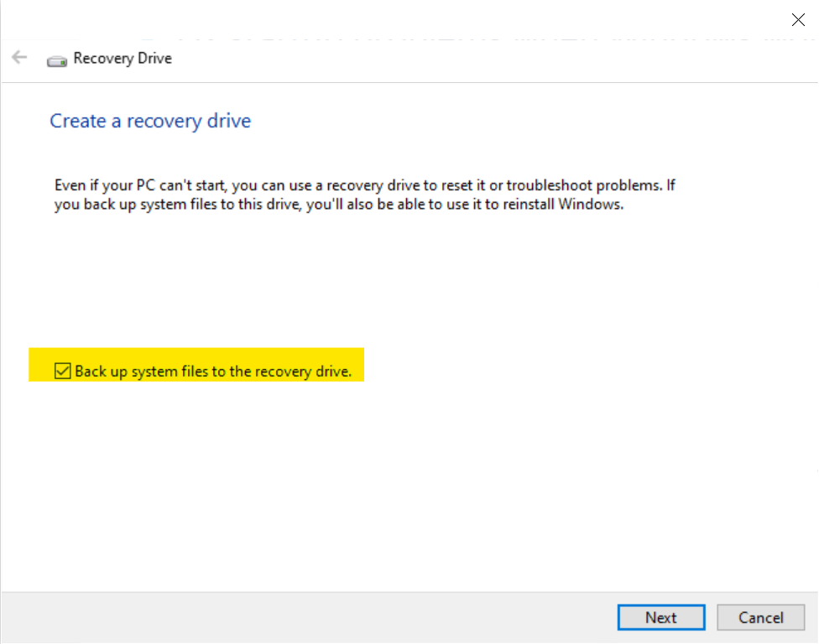Click the 'you back up system files' description text

(x=134, y=204)
